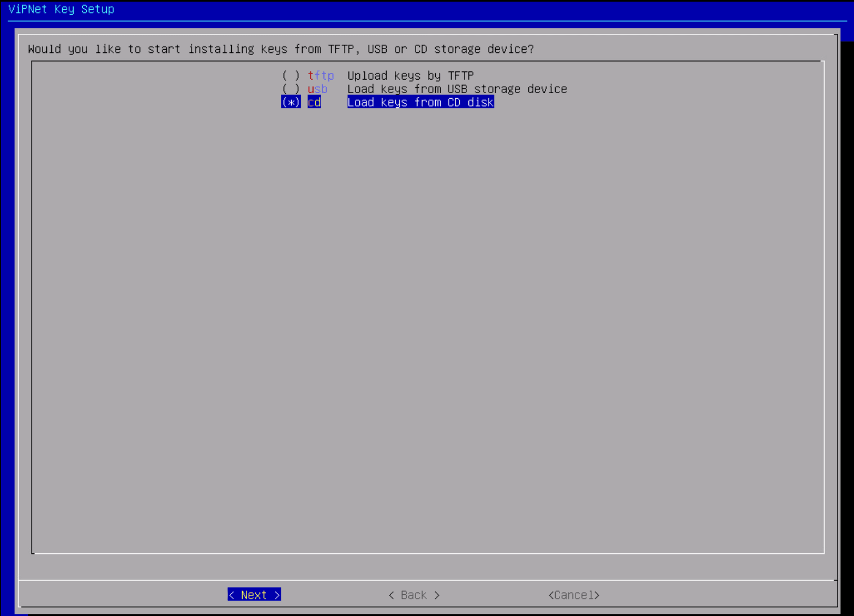The width and height of the screenshot is (854, 616).
Task: Click the empty ( ) marker beside usb
Action: click(x=292, y=88)
